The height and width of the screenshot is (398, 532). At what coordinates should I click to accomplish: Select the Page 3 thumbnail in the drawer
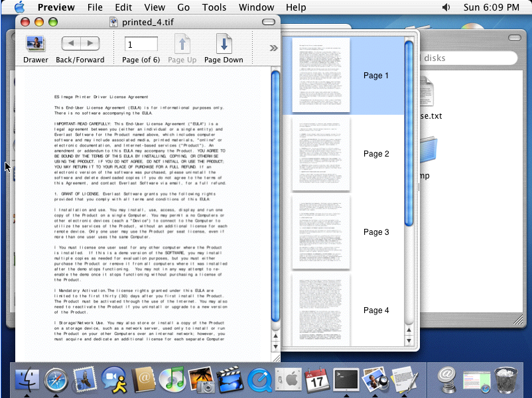click(x=321, y=232)
